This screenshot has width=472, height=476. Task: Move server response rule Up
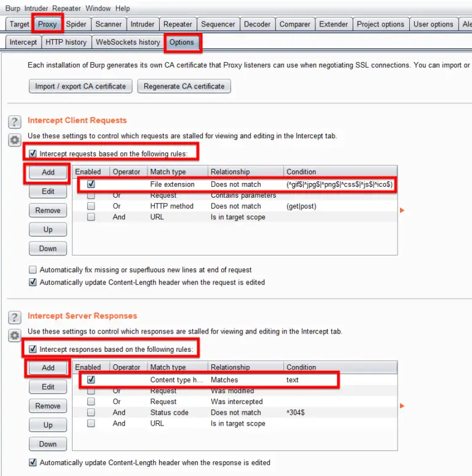(48, 425)
